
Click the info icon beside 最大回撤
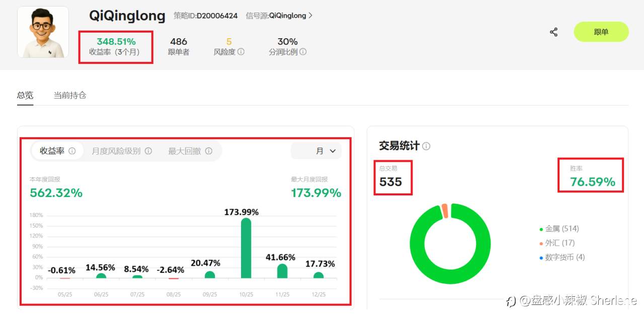click(209, 151)
